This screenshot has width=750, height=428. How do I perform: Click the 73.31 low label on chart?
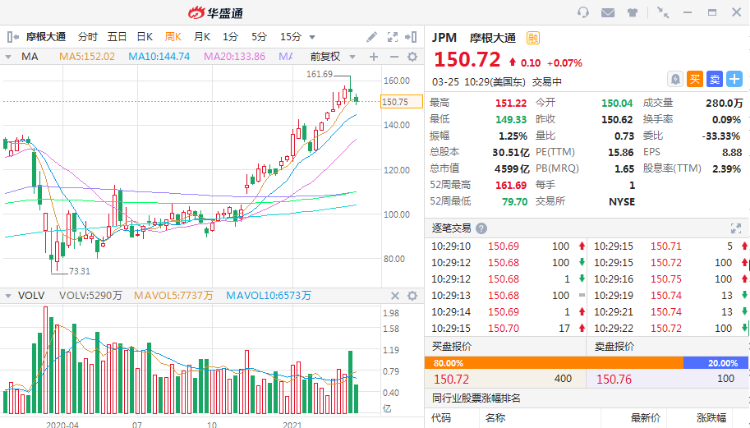point(79,271)
